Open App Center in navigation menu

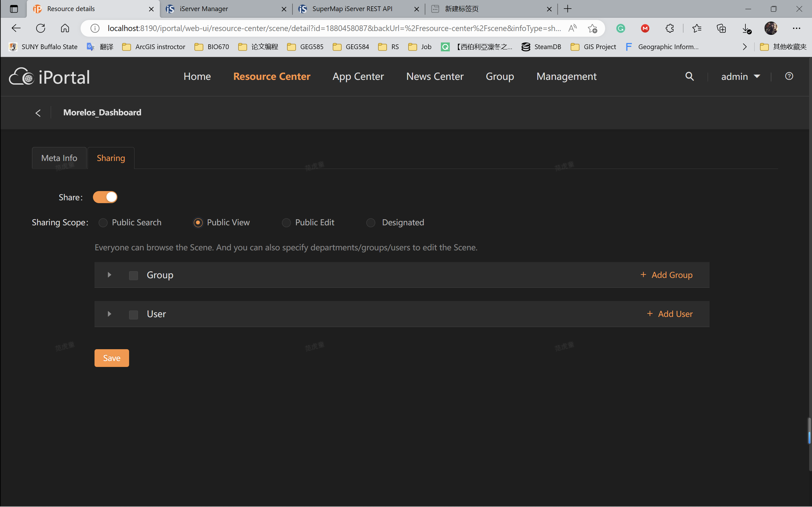pyautogui.click(x=358, y=76)
